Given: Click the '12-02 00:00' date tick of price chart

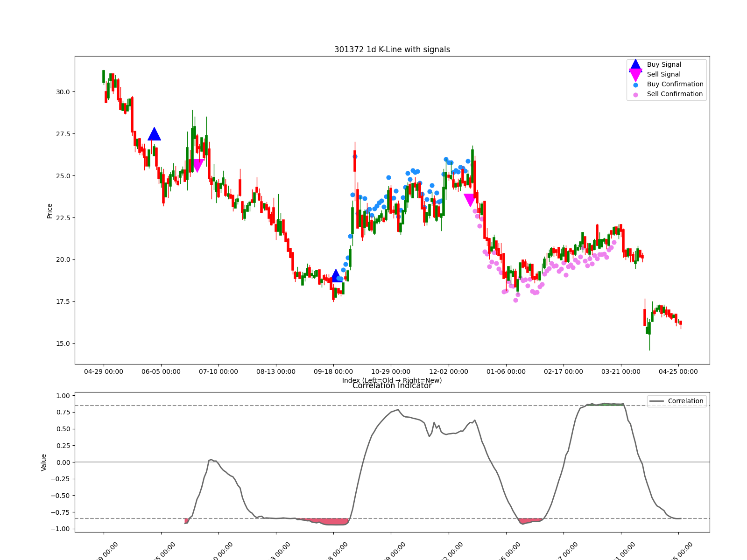Looking at the screenshot, I should click(449, 372).
